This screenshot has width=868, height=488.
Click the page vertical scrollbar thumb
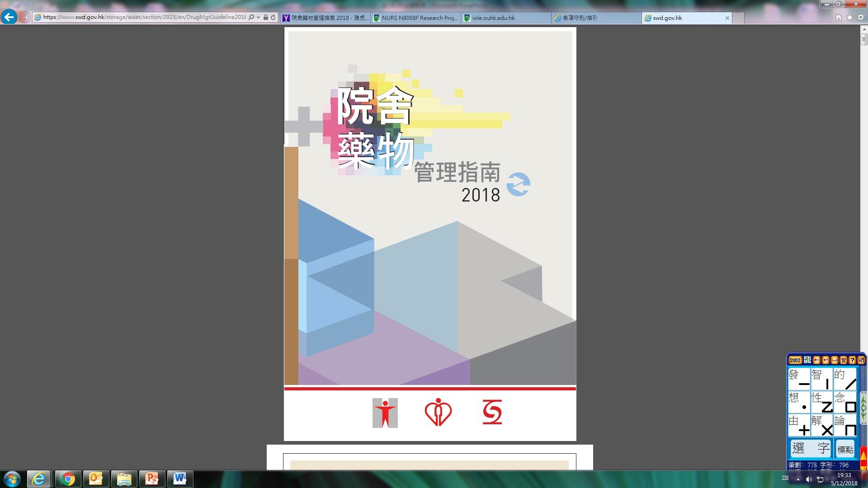[864, 40]
